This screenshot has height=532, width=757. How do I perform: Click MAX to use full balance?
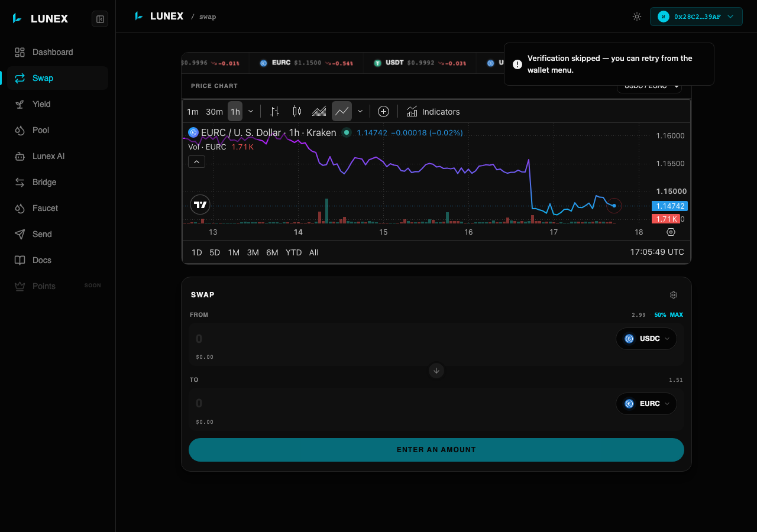click(x=677, y=315)
